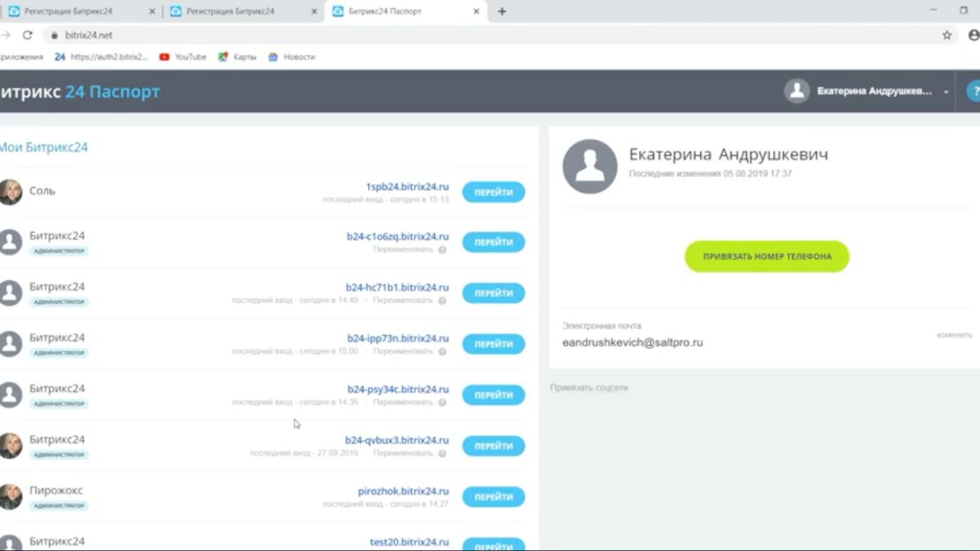Go to 1spb24.bitrix24.ru via Перейти
The width and height of the screenshot is (980, 551).
coord(494,192)
